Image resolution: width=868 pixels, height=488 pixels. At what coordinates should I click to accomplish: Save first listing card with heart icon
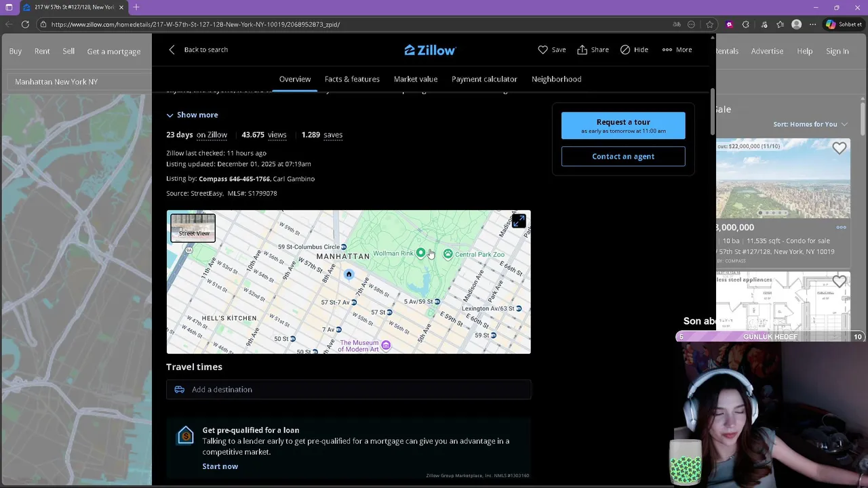840,148
